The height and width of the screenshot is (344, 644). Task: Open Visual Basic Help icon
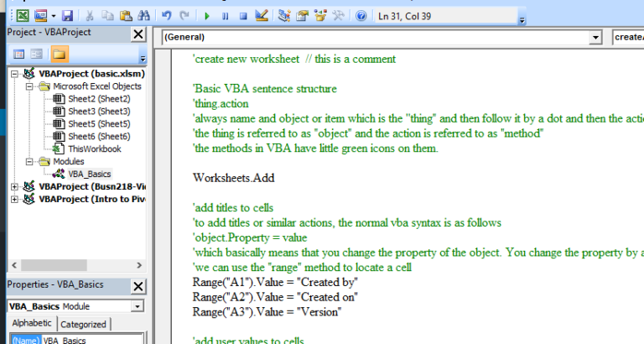point(361,16)
